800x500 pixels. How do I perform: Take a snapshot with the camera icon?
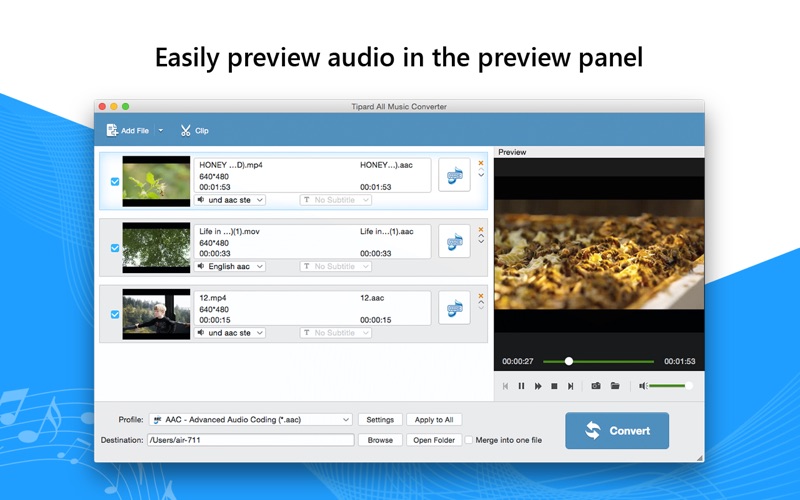pos(596,386)
